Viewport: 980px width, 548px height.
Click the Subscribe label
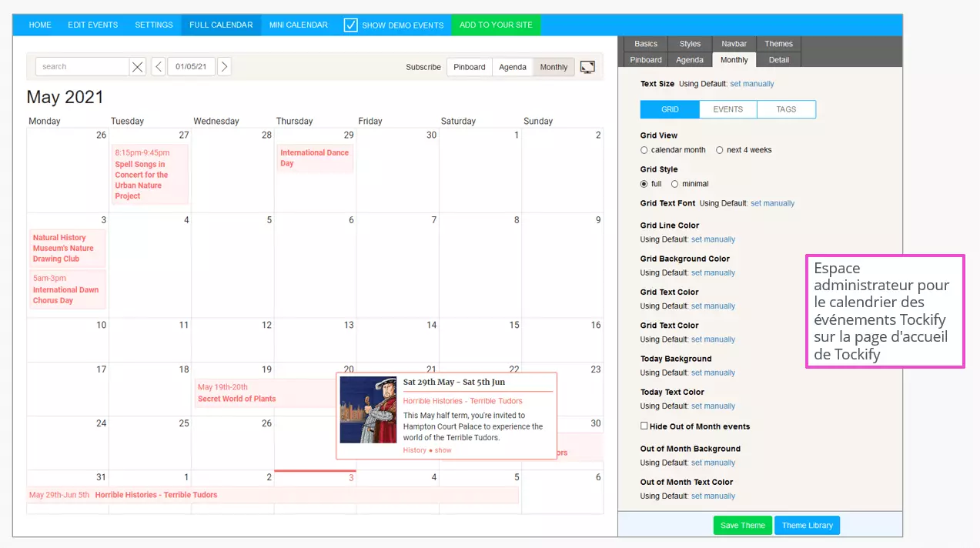[423, 67]
